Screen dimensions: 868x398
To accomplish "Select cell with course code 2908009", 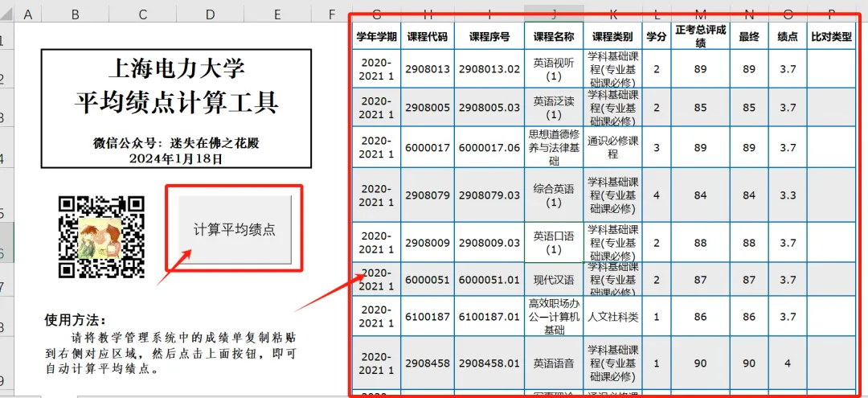I will click(428, 243).
